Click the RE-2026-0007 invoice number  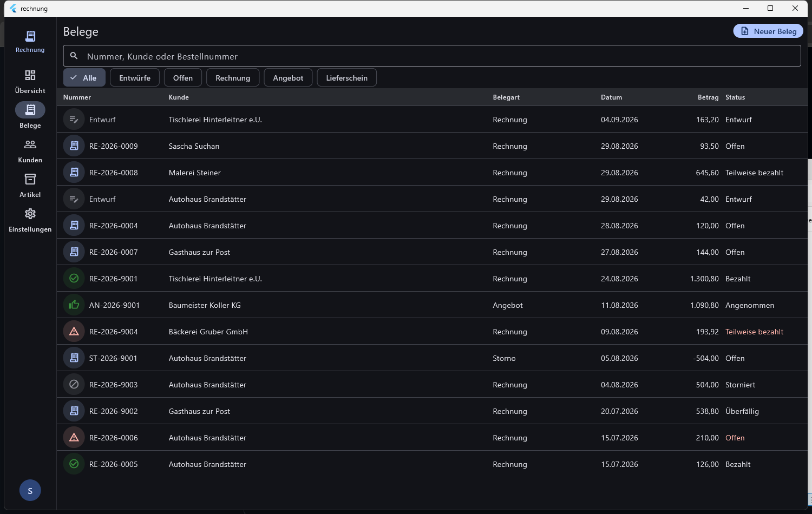(x=114, y=252)
